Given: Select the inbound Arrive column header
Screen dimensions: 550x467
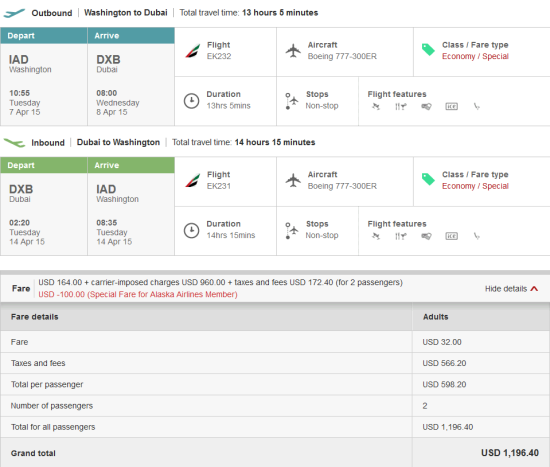Looking at the screenshot, I should 131,165.
